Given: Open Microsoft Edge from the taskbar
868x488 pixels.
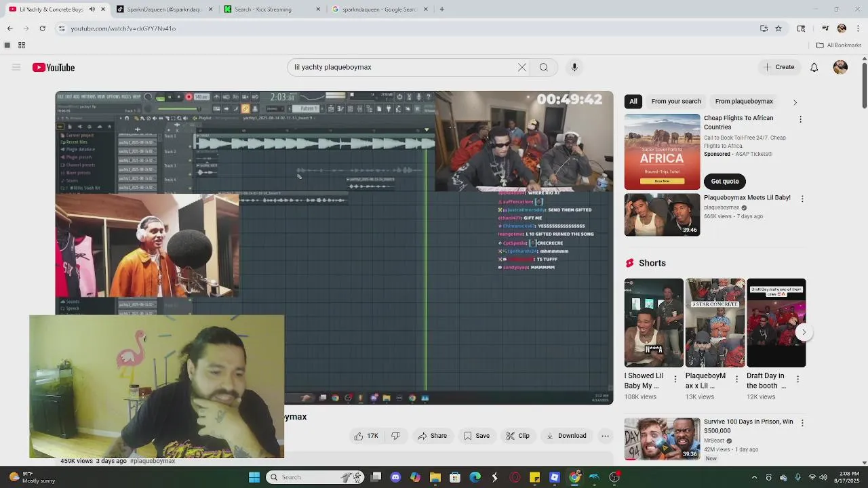Looking at the screenshot, I should point(475,477).
